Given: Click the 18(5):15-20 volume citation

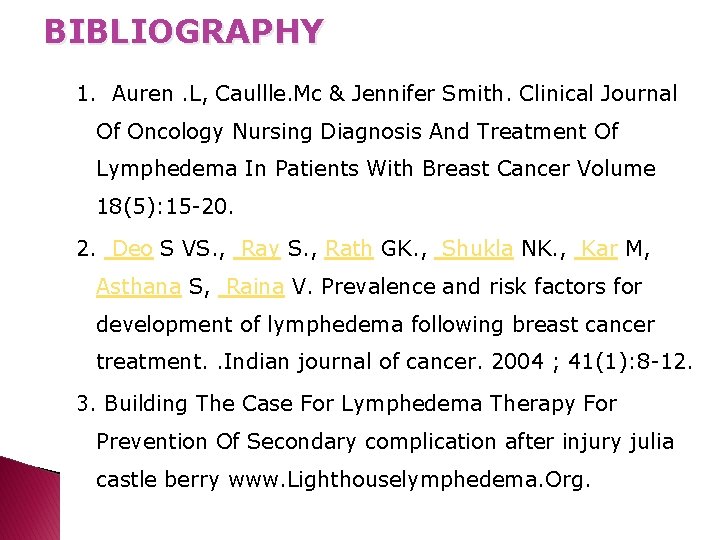Looking at the screenshot, I should pyautogui.click(x=163, y=208).
